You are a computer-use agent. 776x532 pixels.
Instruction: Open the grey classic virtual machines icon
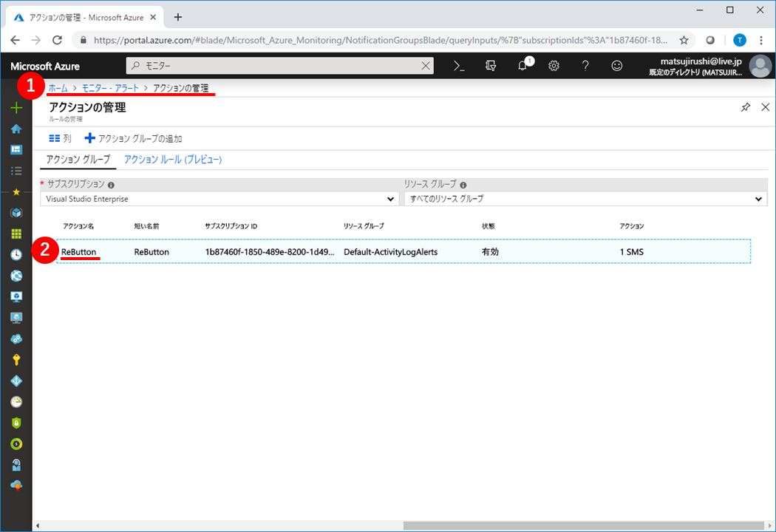(16, 318)
